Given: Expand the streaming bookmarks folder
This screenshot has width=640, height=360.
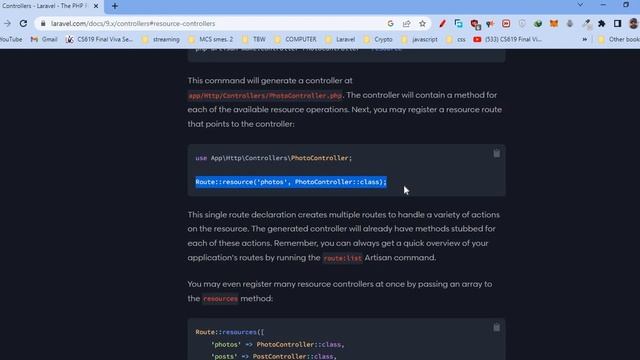Looking at the screenshot, I should [x=160, y=39].
